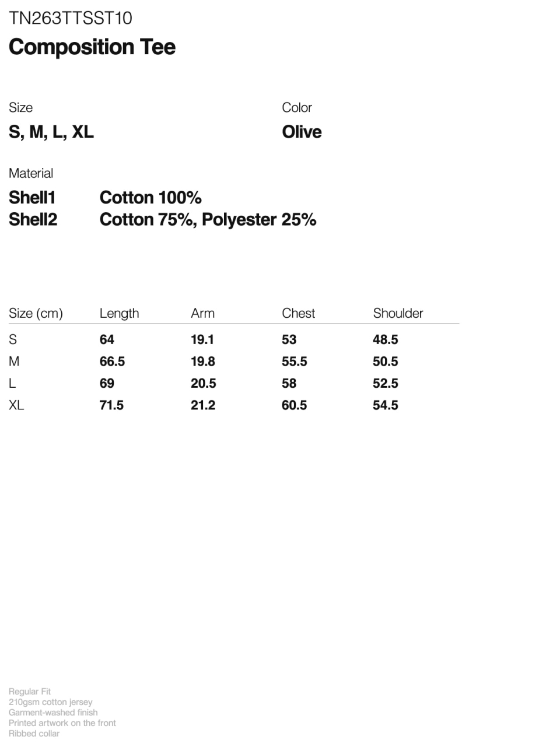Click Cotton 75%, Polyester 25% text
Viewport: 560px width, 747px height.
point(208,220)
